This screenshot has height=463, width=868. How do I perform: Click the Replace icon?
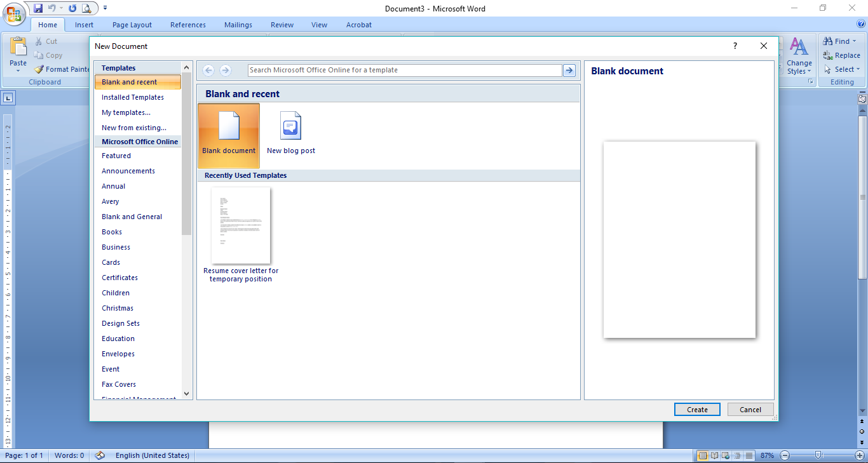coord(828,55)
